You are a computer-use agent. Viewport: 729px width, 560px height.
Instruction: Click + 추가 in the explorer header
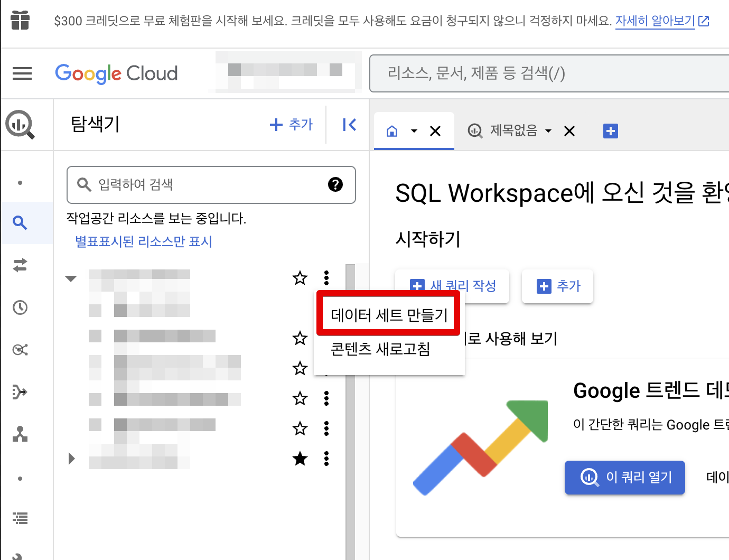tap(291, 124)
